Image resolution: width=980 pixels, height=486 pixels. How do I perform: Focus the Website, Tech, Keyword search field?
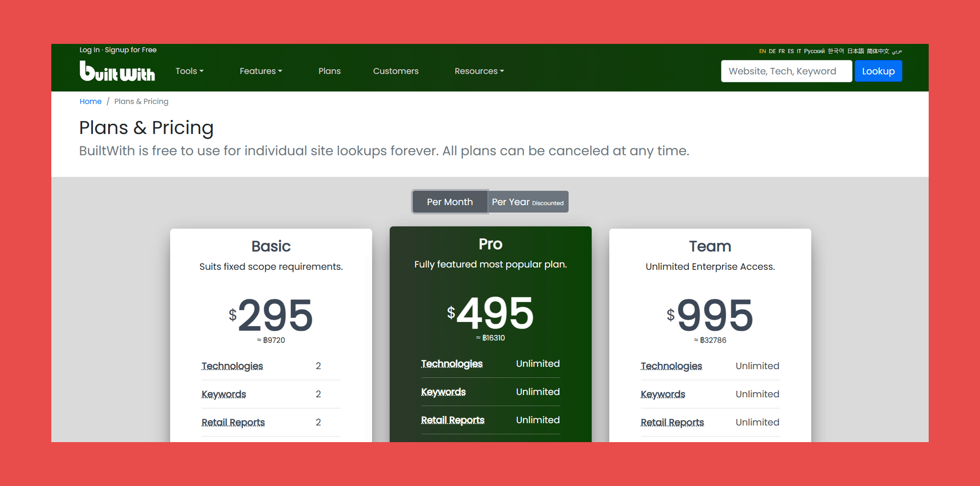pyautogui.click(x=786, y=71)
